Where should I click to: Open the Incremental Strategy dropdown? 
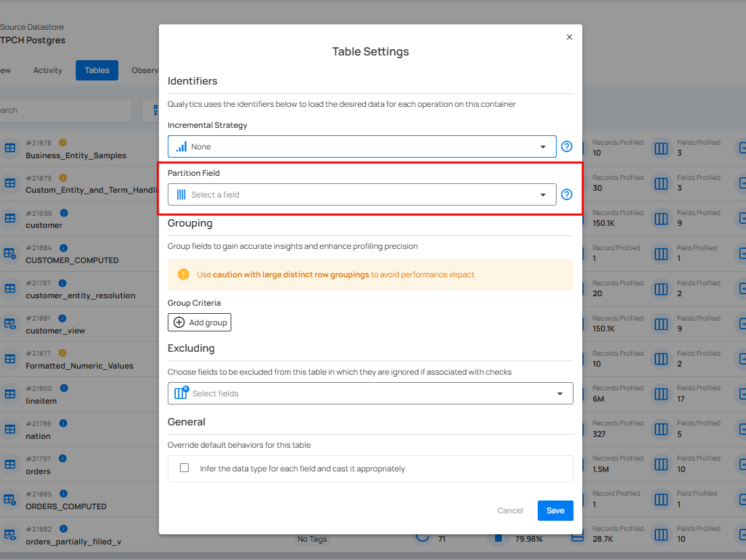[x=362, y=147]
